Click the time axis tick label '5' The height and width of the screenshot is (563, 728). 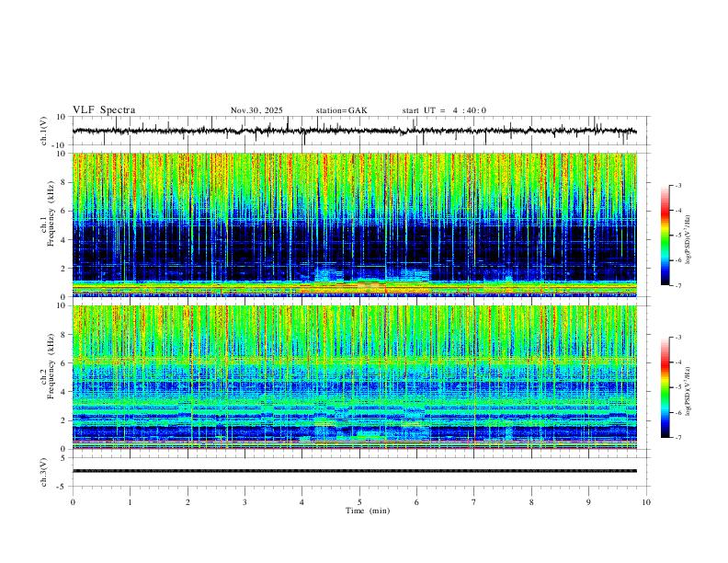[x=359, y=502]
